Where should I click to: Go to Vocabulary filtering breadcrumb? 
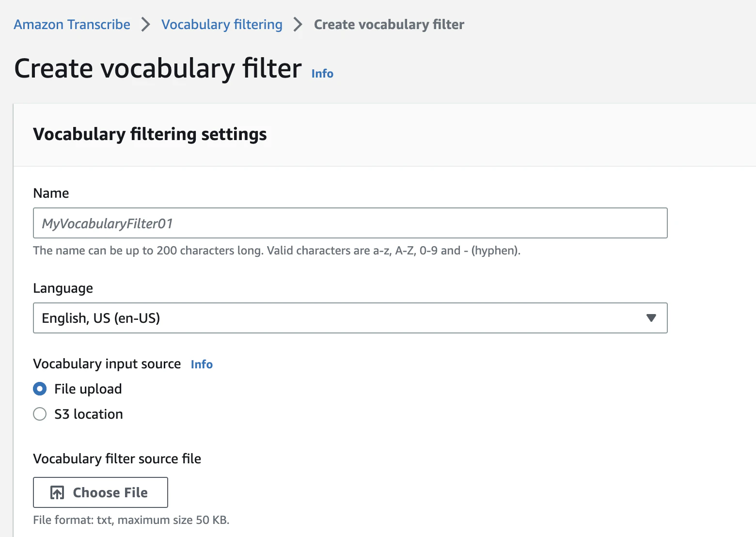pyautogui.click(x=222, y=24)
